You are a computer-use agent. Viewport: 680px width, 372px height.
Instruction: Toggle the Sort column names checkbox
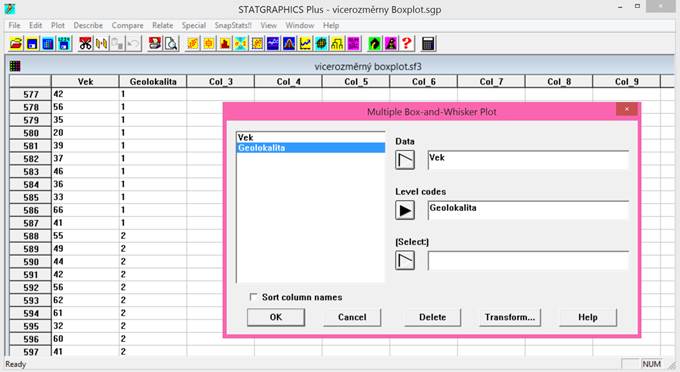coord(253,297)
